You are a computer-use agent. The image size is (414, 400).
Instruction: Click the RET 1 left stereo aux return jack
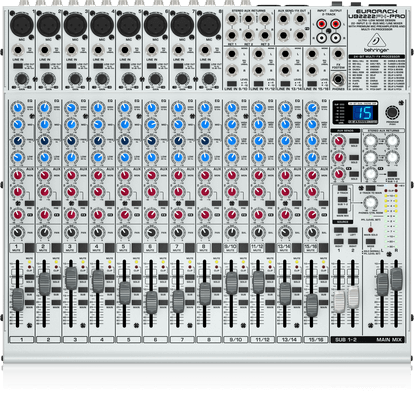(232, 19)
